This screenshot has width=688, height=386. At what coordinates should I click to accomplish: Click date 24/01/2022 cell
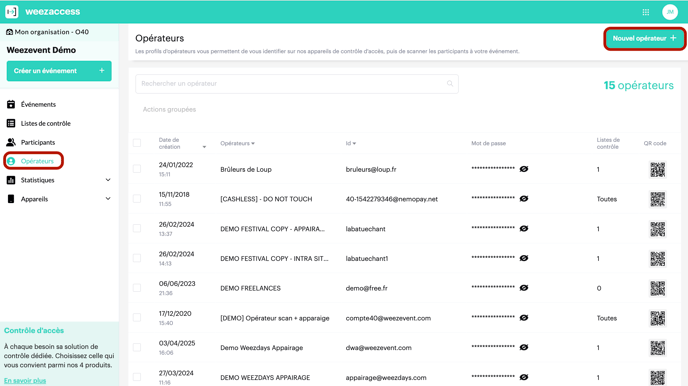pyautogui.click(x=176, y=165)
